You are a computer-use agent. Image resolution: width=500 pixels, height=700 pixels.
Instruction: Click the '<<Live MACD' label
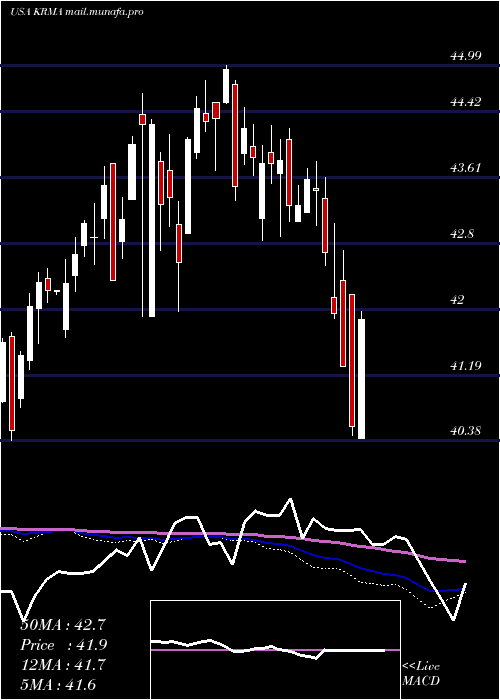point(421,674)
